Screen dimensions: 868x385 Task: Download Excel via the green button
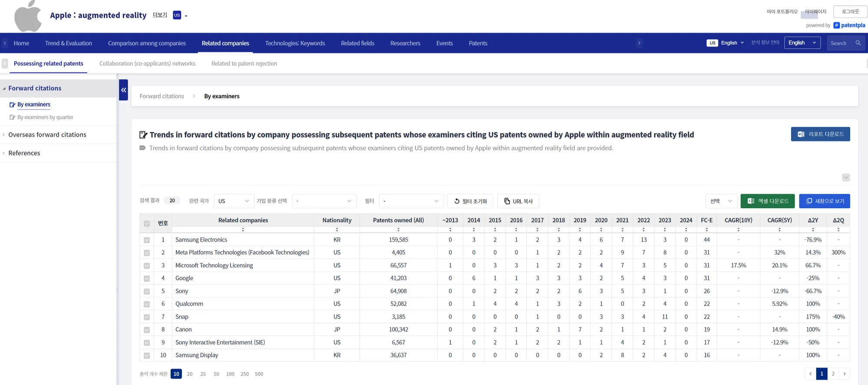(x=767, y=201)
